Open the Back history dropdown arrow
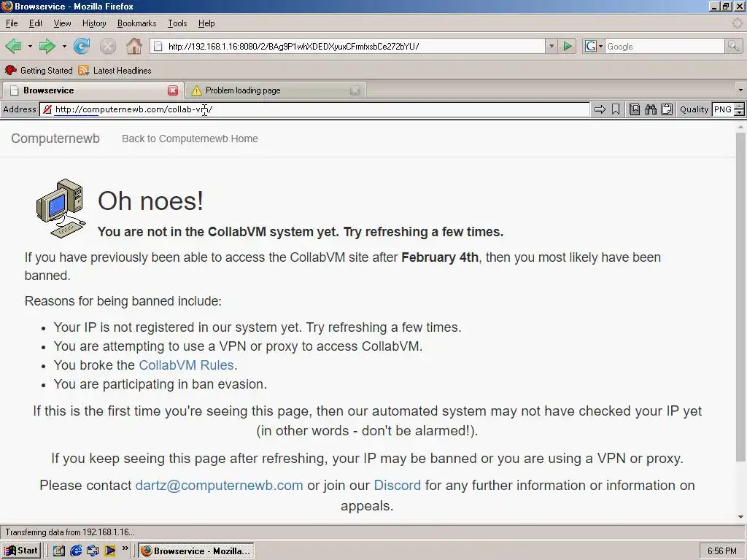The width and height of the screenshot is (747, 560). pos(30,46)
